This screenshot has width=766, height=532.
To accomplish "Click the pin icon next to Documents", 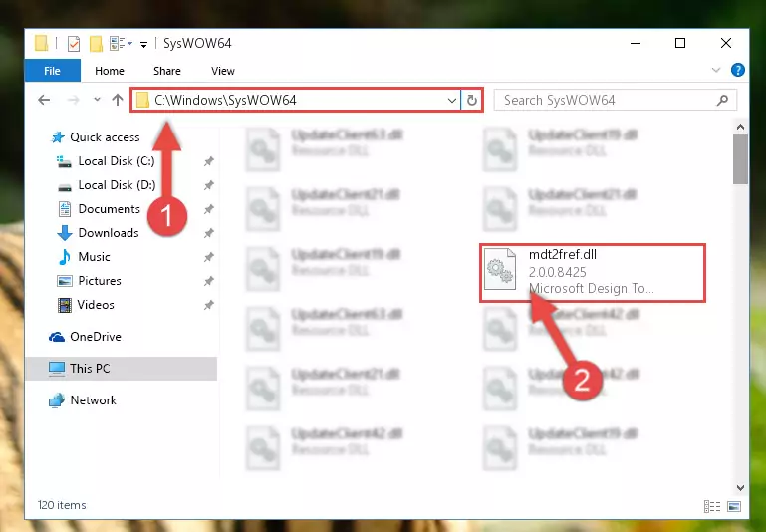I will 209,209.
